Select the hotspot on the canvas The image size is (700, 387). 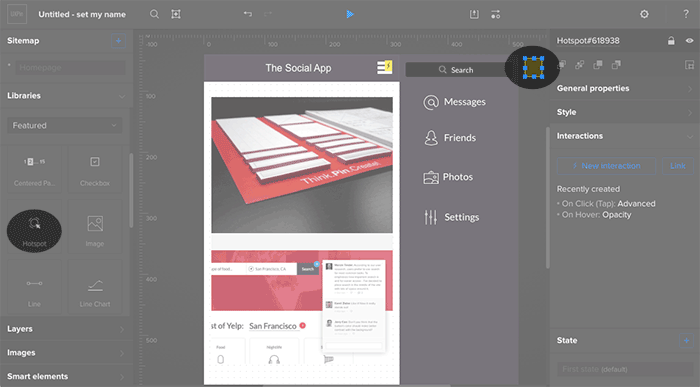click(x=533, y=68)
